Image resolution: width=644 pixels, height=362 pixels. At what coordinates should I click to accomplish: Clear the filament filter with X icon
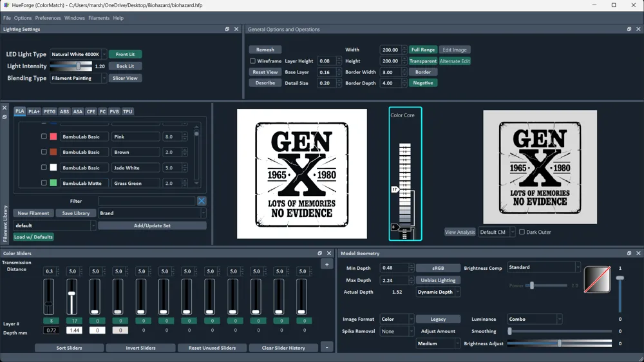(x=201, y=201)
